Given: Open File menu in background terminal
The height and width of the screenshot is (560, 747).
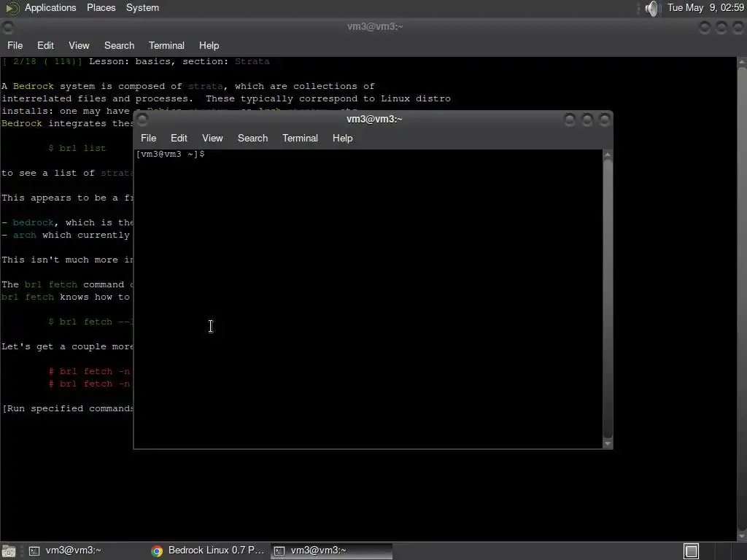Looking at the screenshot, I should point(15,46).
